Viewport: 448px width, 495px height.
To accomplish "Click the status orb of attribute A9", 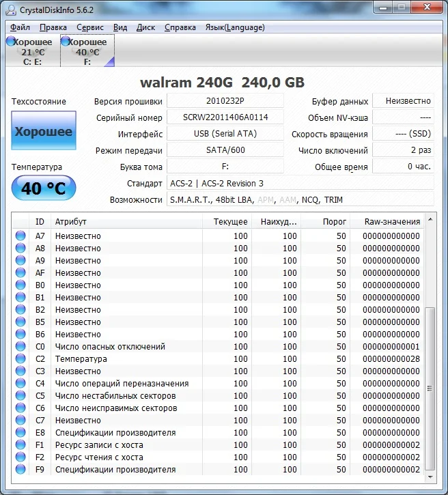I will click(20, 260).
